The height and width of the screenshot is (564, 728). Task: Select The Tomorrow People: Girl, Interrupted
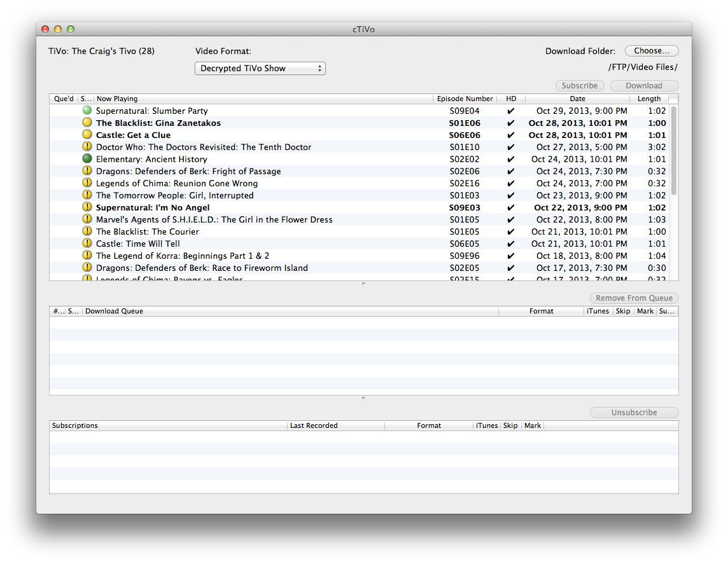pyautogui.click(x=174, y=195)
